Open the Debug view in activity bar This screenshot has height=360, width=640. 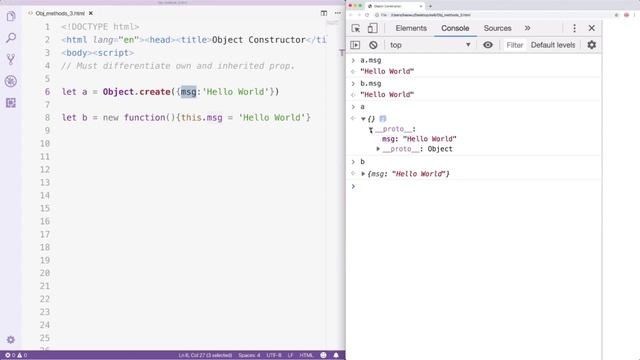click(11, 81)
